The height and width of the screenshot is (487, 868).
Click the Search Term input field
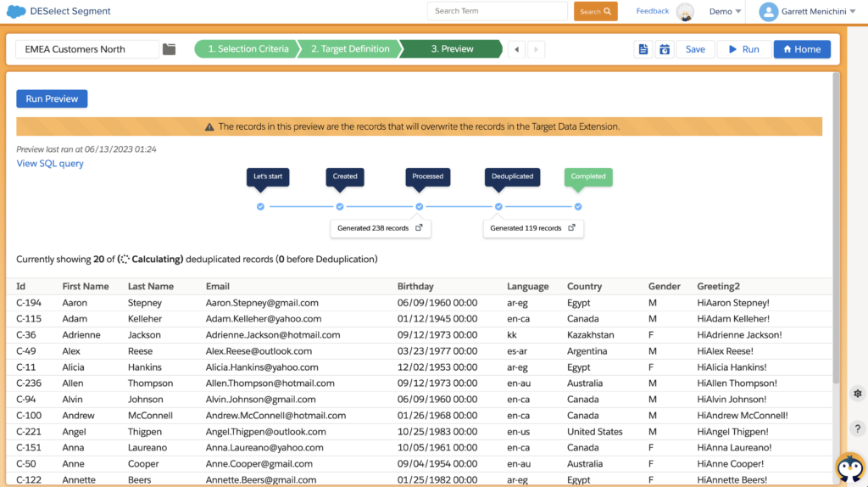[x=498, y=11]
